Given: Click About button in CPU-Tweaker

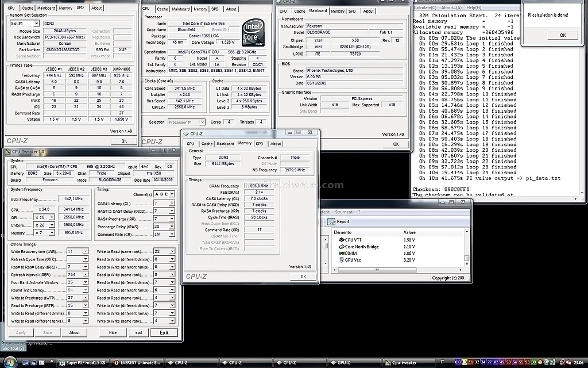Looking at the screenshot, I should click(74, 333).
